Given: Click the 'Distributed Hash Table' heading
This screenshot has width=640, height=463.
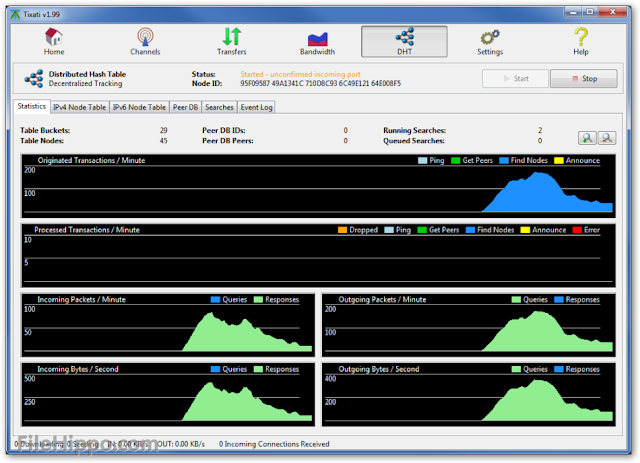Looking at the screenshot, I should point(87,74).
